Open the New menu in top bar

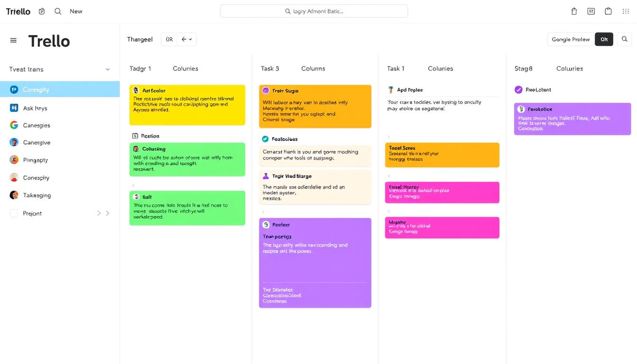[76, 11]
